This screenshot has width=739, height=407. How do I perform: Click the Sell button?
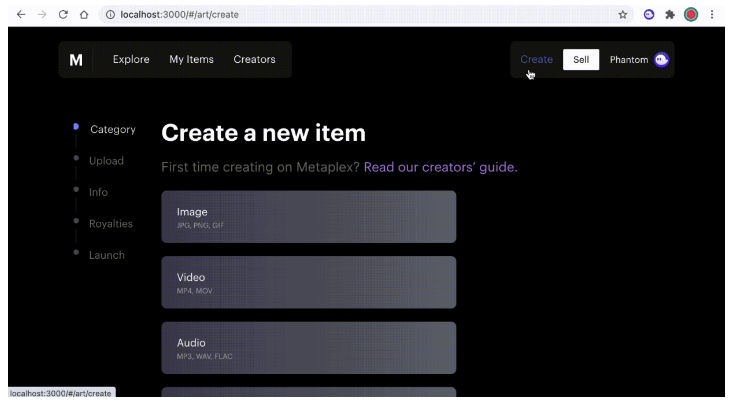click(x=581, y=60)
